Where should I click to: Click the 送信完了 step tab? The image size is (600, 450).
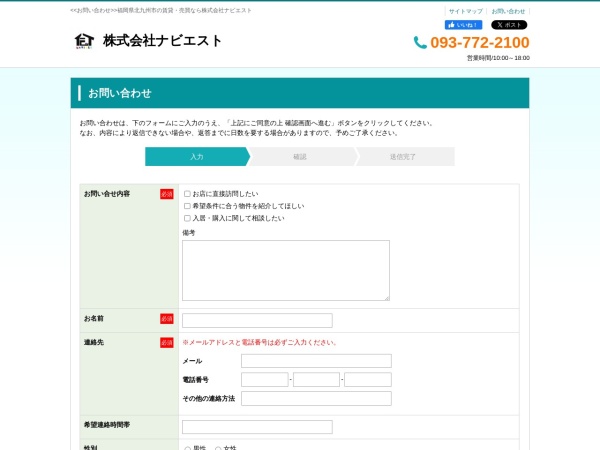403,157
